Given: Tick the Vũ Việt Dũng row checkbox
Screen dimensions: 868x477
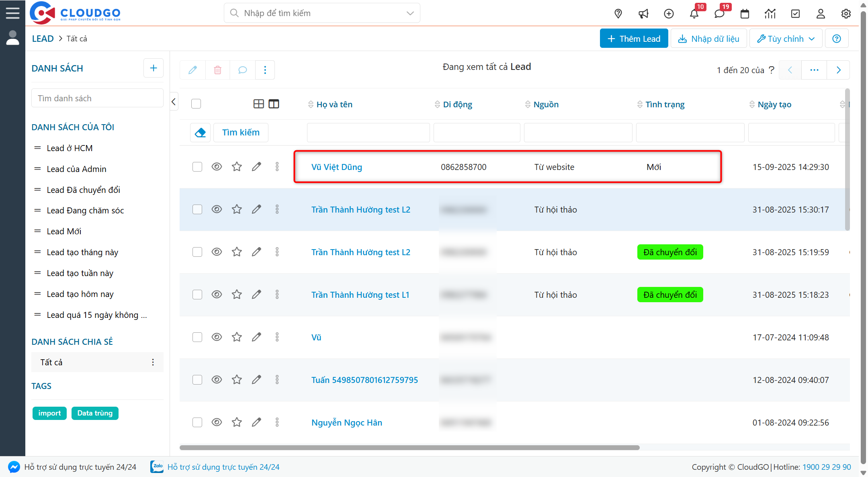Looking at the screenshot, I should [x=197, y=167].
